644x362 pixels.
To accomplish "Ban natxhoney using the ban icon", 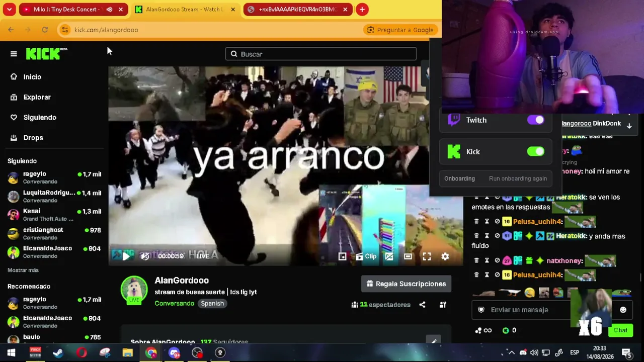I will point(497,260).
